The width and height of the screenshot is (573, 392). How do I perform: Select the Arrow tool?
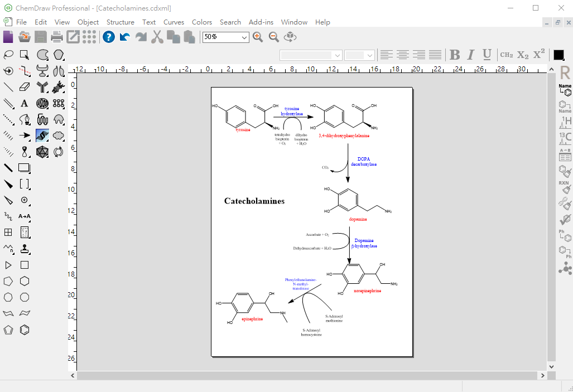pyautogui.click(x=25, y=135)
